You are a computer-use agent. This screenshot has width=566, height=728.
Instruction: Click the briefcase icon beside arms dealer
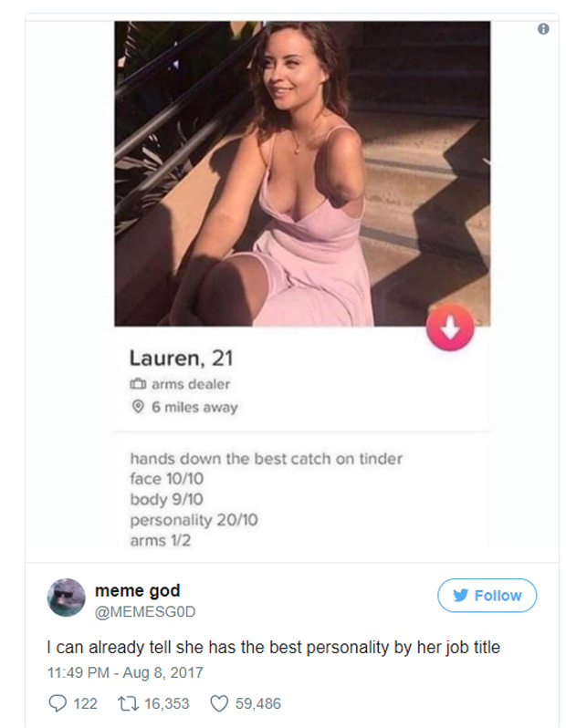click(138, 384)
